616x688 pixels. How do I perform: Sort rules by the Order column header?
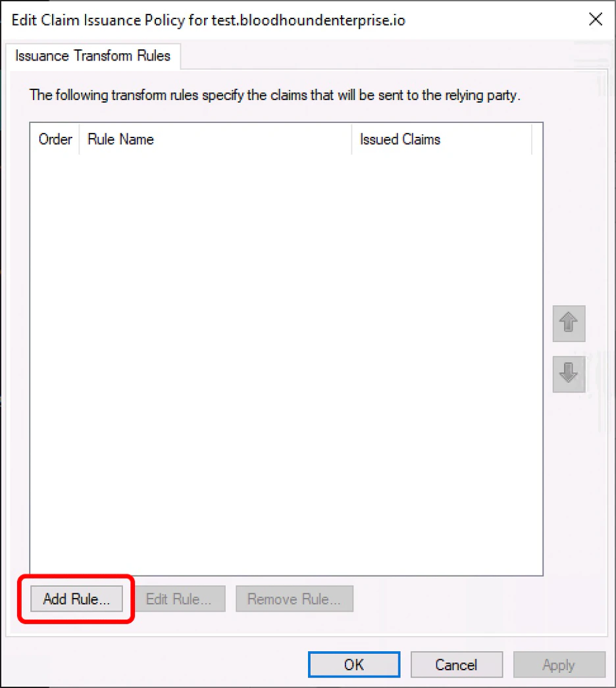point(55,139)
